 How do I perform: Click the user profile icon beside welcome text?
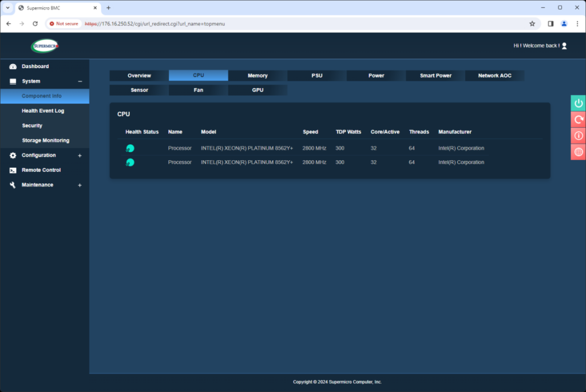(x=564, y=46)
